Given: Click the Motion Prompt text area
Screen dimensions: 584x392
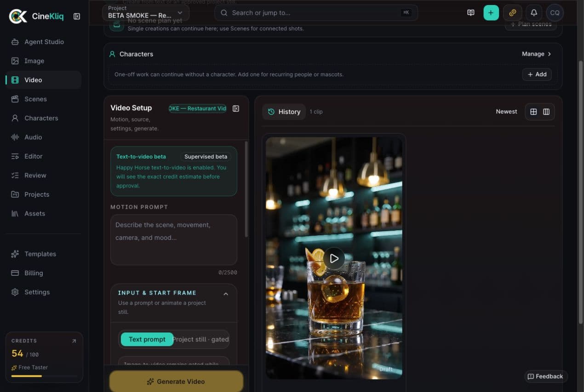Looking at the screenshot, I should [x=174, y=239].
